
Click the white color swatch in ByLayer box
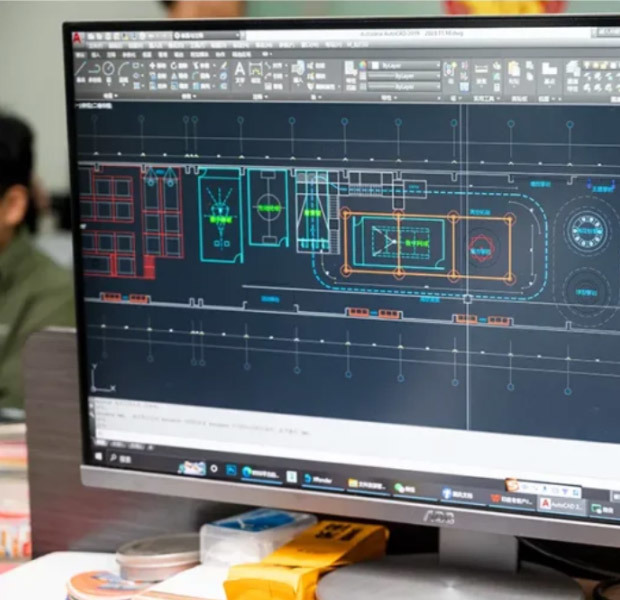coord(376,65)
